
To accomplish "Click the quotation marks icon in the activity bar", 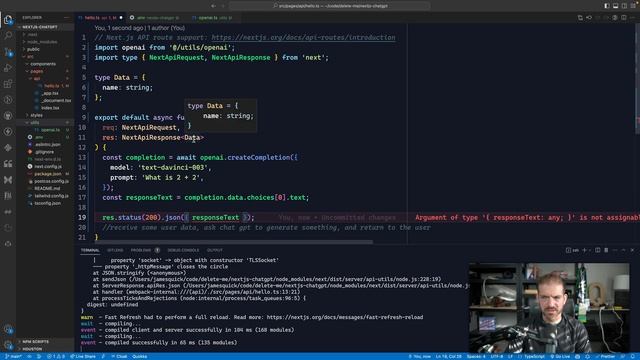I will click(x=8, y=164).
